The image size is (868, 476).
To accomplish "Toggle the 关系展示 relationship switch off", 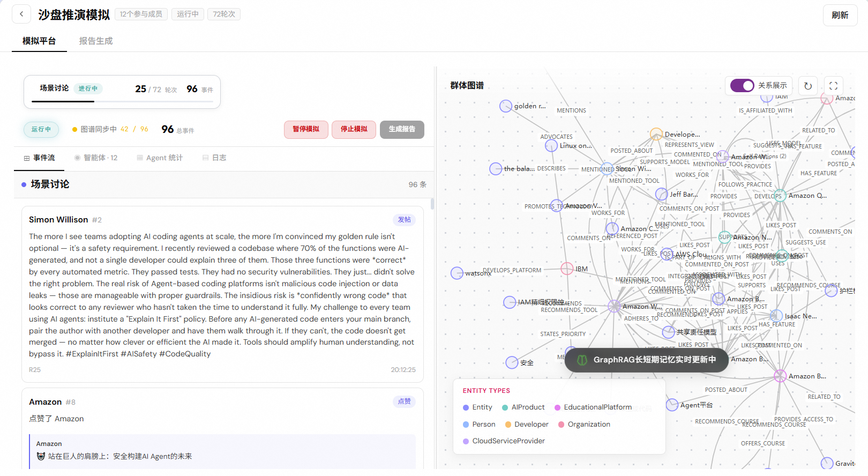I will 742,86.
